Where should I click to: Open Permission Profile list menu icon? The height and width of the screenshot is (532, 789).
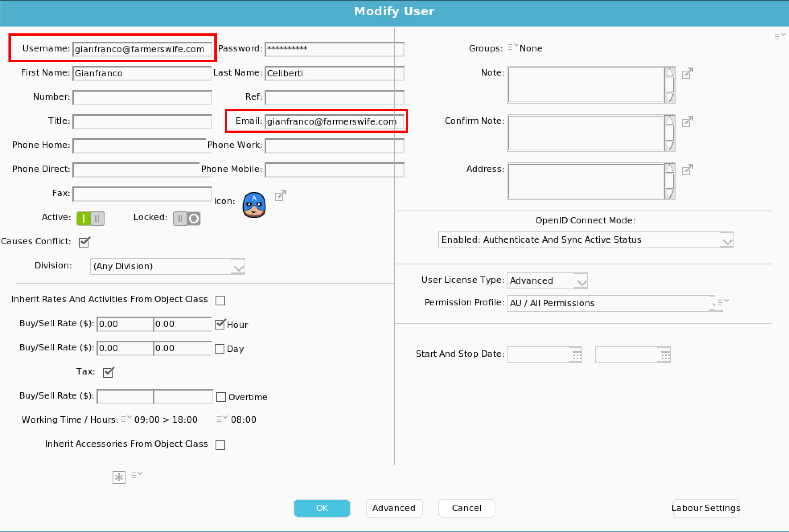click(x=723, y=302)
